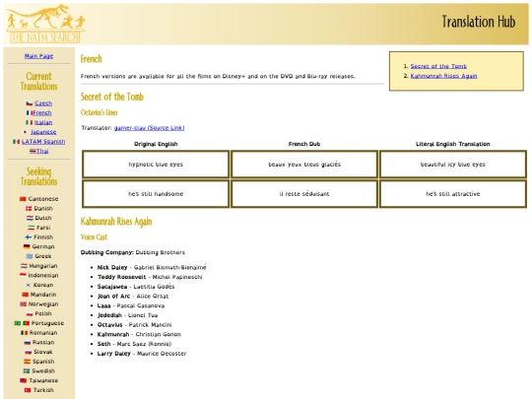The image size is (532, 399).
Task: Click the Translation Hub page title
Action: [x=479, y=22]
